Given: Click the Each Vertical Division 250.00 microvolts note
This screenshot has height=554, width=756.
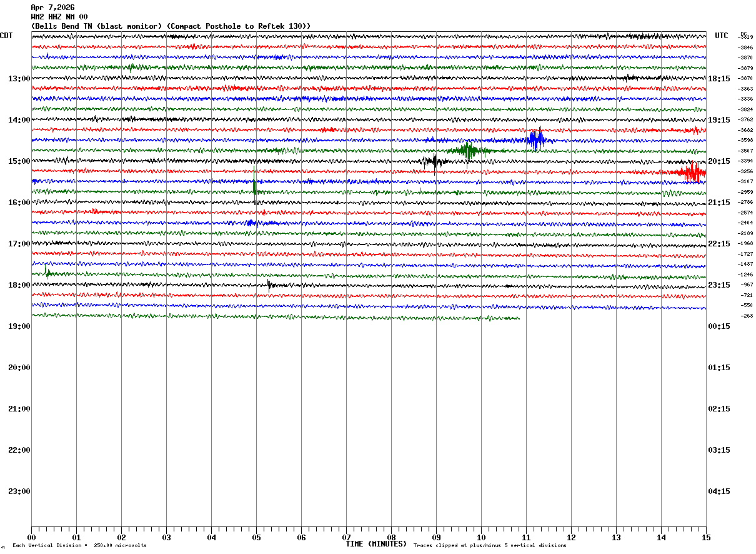Looking at the screenshot, I should point(79,546).
